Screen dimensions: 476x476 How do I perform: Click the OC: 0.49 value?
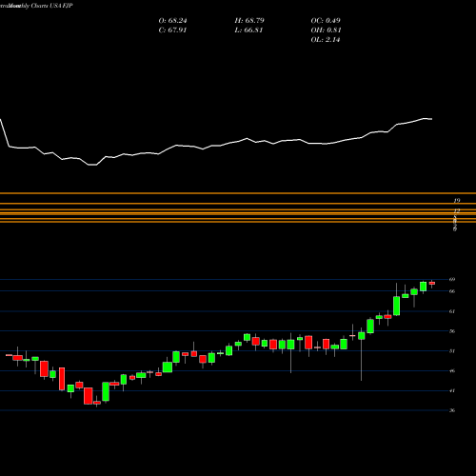[x=326, y=21]
